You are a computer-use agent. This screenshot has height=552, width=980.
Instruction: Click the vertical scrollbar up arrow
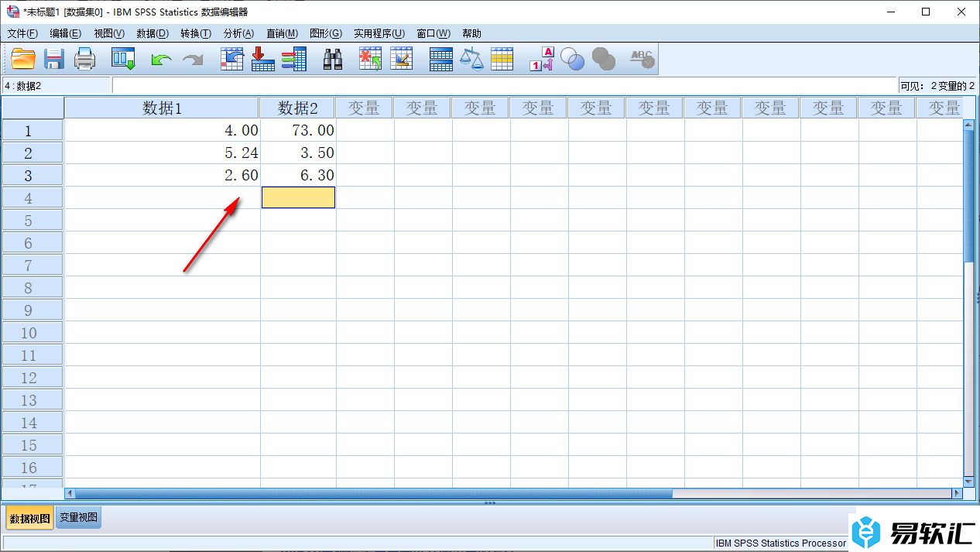[968, 125]
